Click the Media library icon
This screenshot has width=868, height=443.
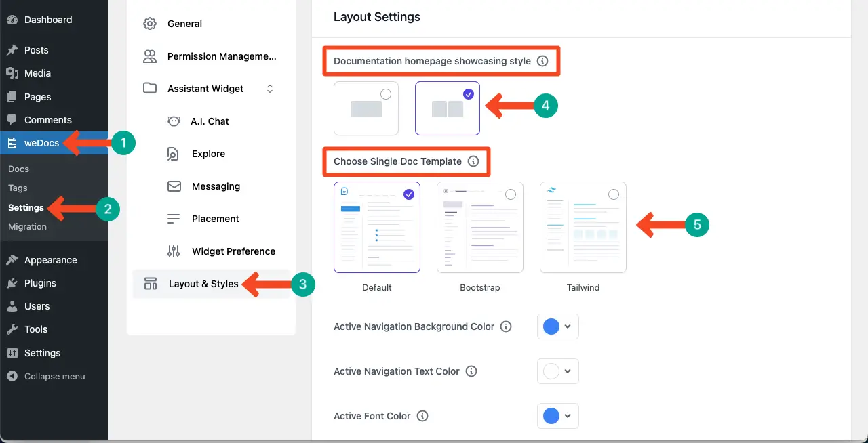12,73
